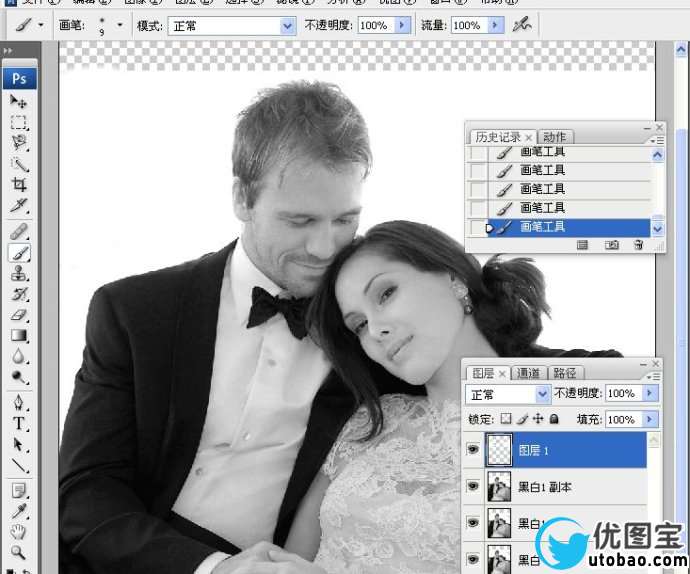Select the Crop tool

(x=18, y=185)
